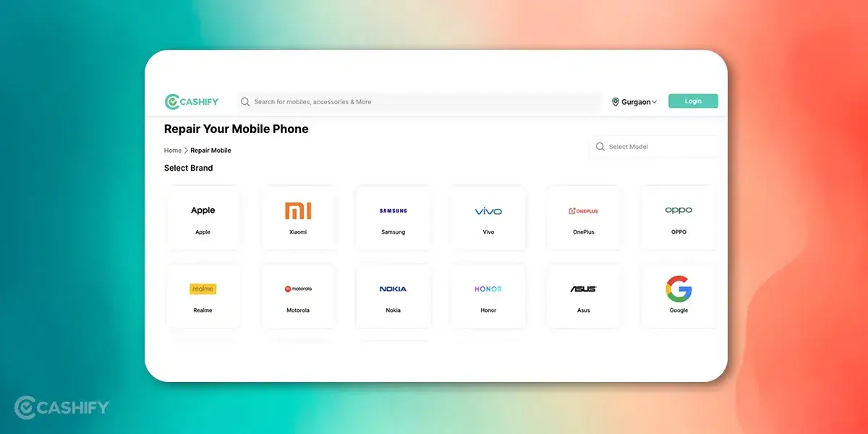The image size is (868, 434).
Task: Click the Honor text label
Action: (x=488, y=310)
